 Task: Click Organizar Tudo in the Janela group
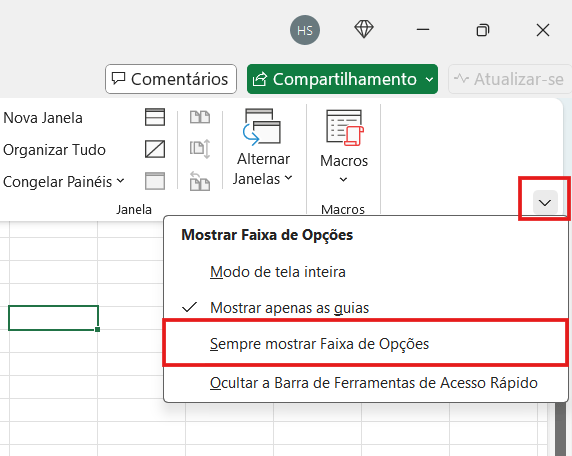pos(54,150)
